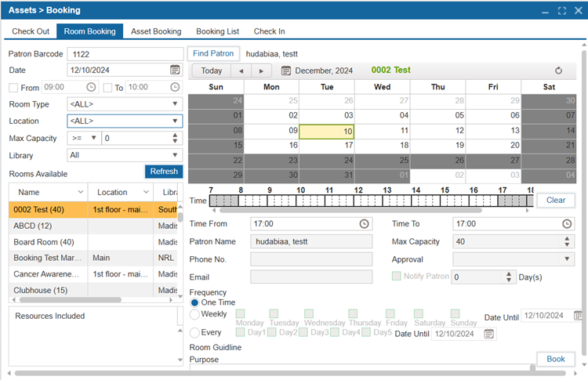
Task: Open the Time To clock icon
Action: coord(567,224)
